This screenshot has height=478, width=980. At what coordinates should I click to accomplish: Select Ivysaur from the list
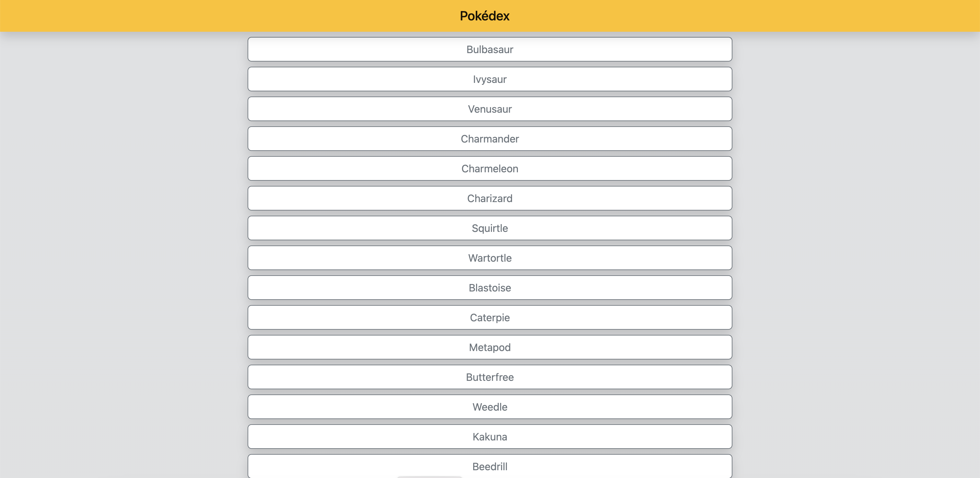[x=490, y=79]
